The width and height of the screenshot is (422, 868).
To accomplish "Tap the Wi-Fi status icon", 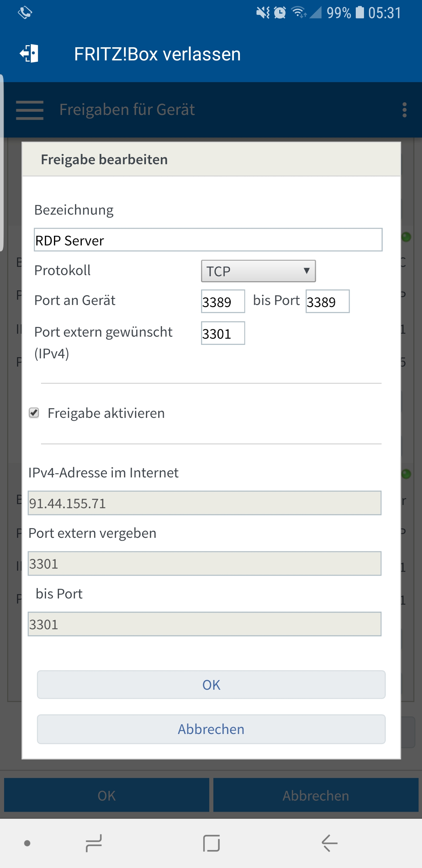I will 299,13.
